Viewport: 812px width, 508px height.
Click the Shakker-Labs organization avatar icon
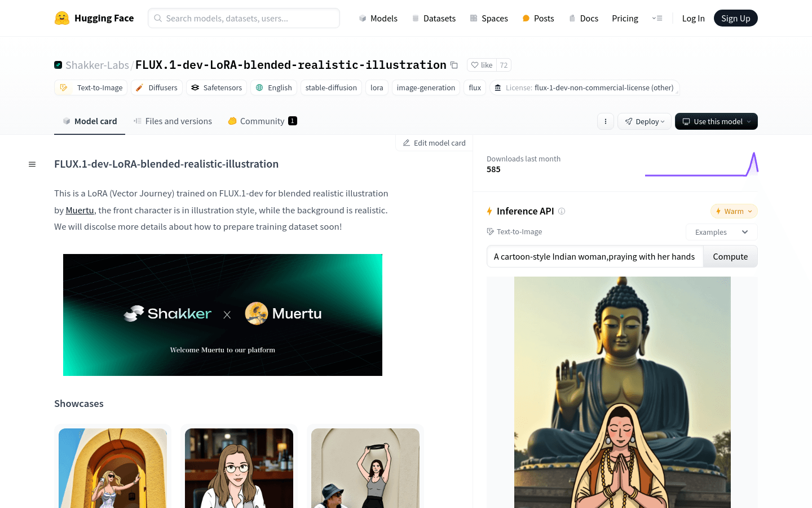coord(58,65)
